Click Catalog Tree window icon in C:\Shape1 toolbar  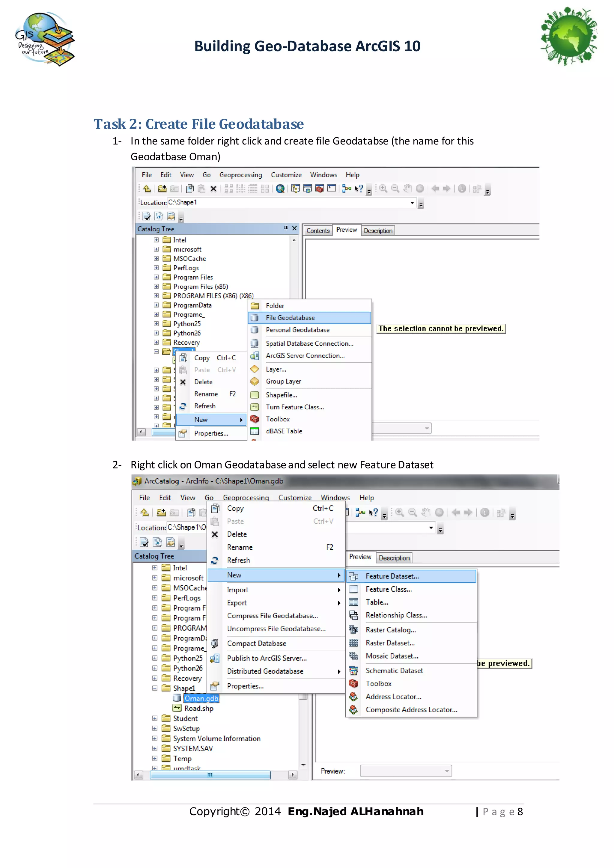pos(296,189)
